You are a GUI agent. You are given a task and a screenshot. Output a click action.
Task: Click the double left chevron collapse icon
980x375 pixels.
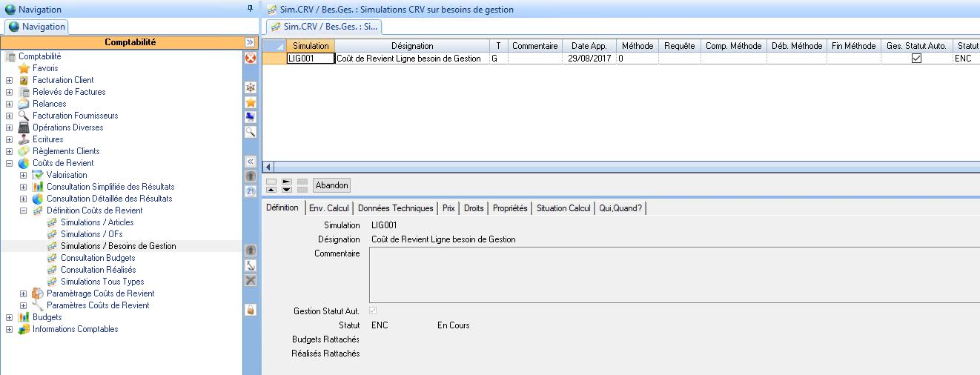[x=251, y=162]
